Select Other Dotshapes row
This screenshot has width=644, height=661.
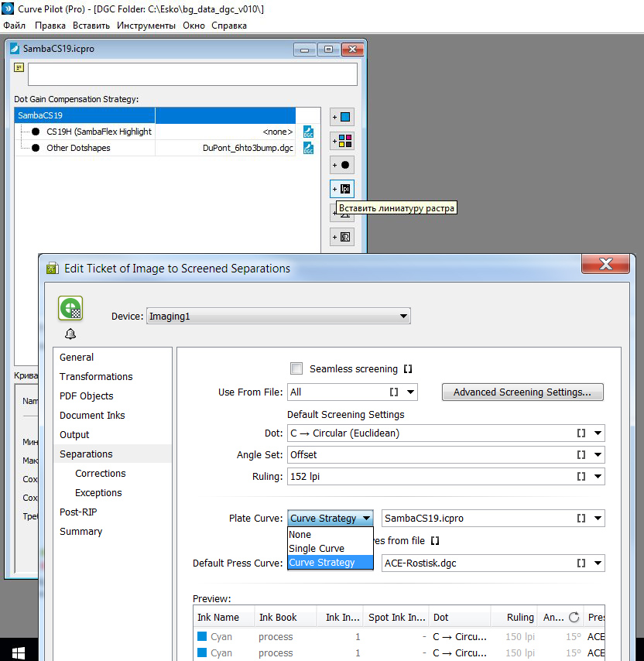click(155, 148)
